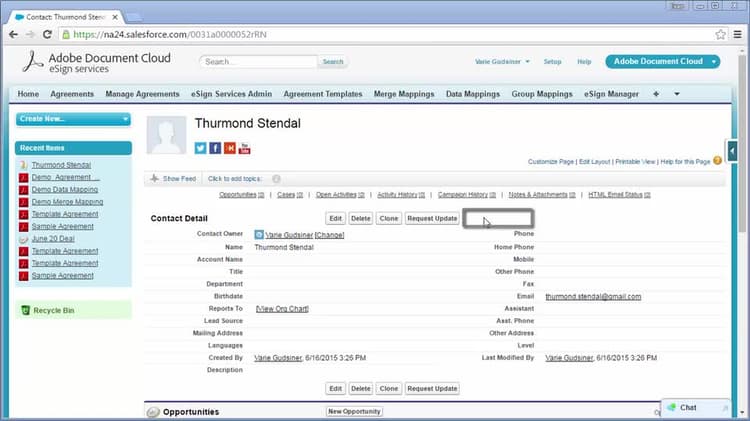This screenshot has width=750, height=421.
Task: Click the top Delete button
Action: point(361,218)
